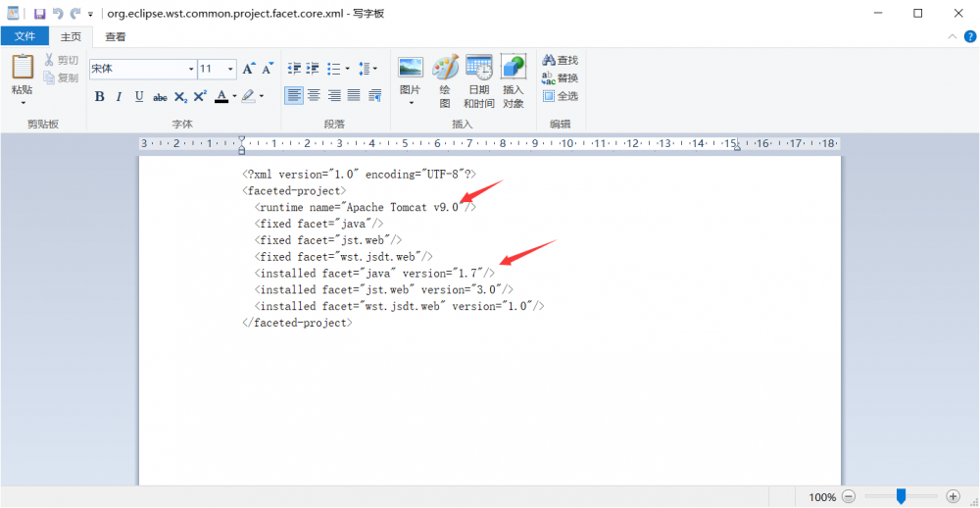Screen dimensions: 980x508
Task: Collapse the ribbon with the chevron
Action: [952, 36]
